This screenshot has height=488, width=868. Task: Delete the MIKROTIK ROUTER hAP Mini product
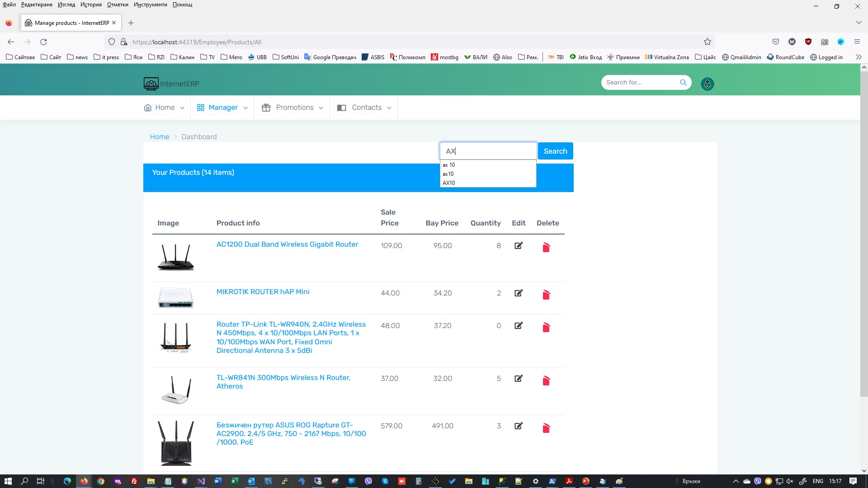(x=546, y=295)
